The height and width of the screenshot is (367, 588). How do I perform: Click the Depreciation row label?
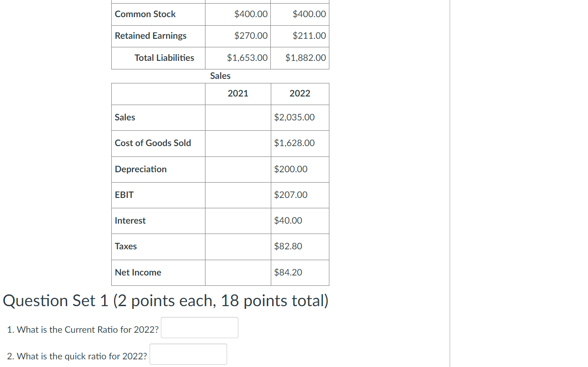[x=141, y=169]
